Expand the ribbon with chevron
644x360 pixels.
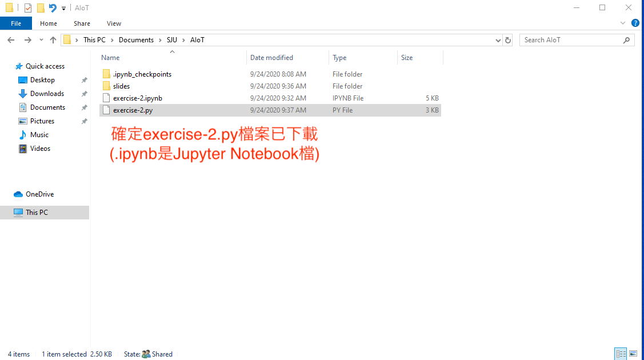click(623, 23)
